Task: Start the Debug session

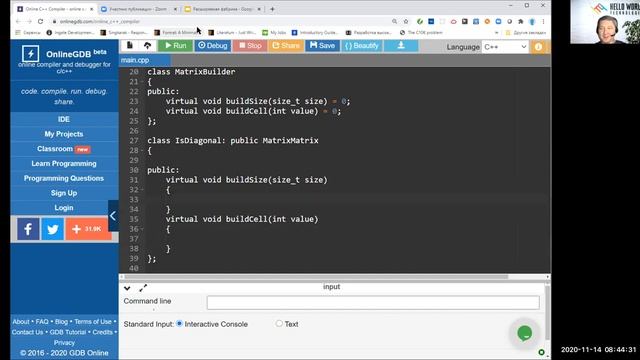Action: [x=212, y=46]
